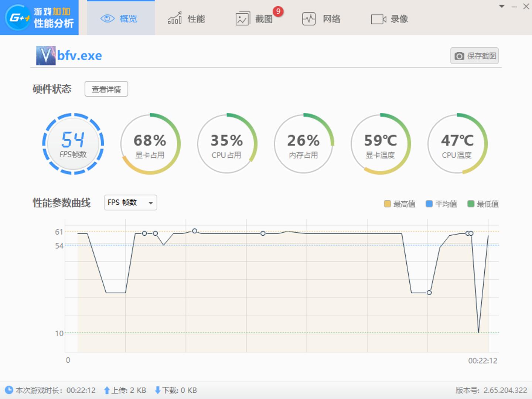The width and height of the screenshot is (532, 399).
Task: Switch to the 录像 tab
Action: [391, 19]
